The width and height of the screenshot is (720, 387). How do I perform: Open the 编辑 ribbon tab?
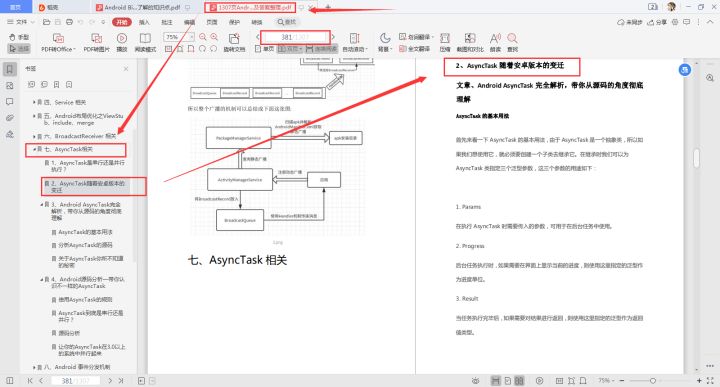pos(189,22)
